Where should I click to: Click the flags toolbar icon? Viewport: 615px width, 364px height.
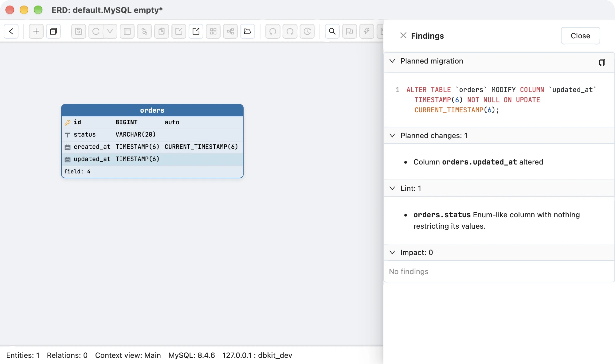(x=350, y=31)
